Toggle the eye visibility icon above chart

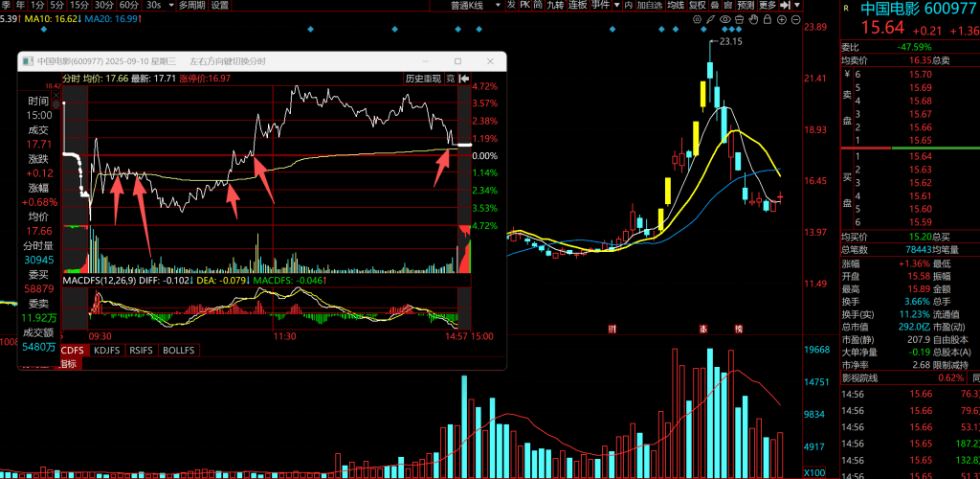(x=727, y=18)
